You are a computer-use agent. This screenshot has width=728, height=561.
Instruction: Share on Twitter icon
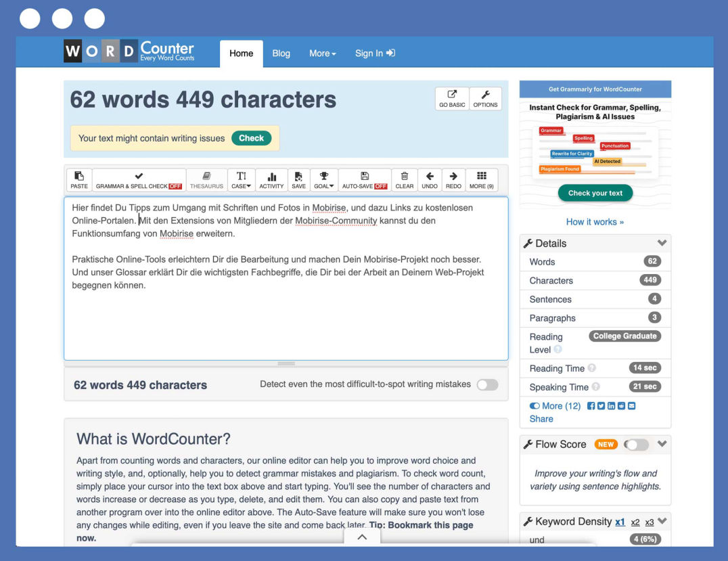tap(601, 406)
